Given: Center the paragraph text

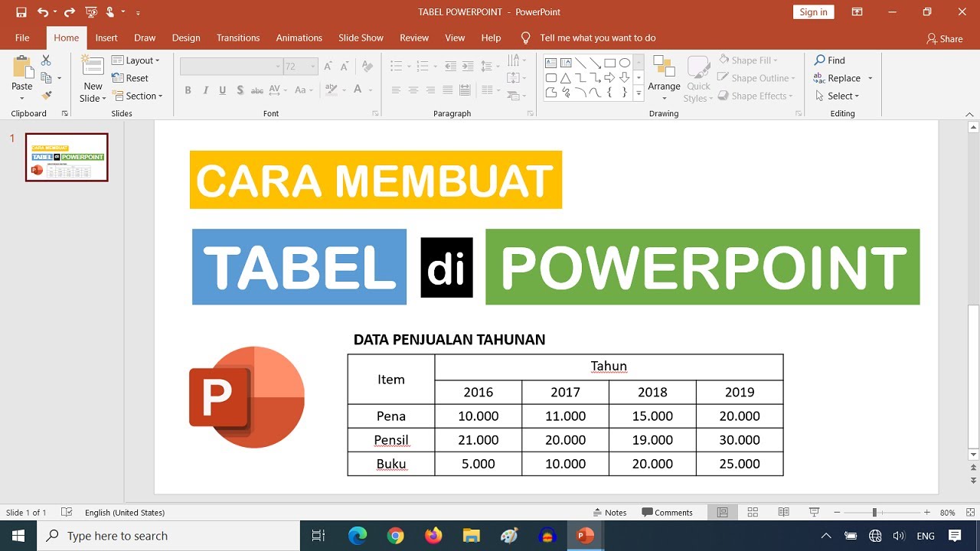Looking at the screenshot, I should click(x=413, y=90).
